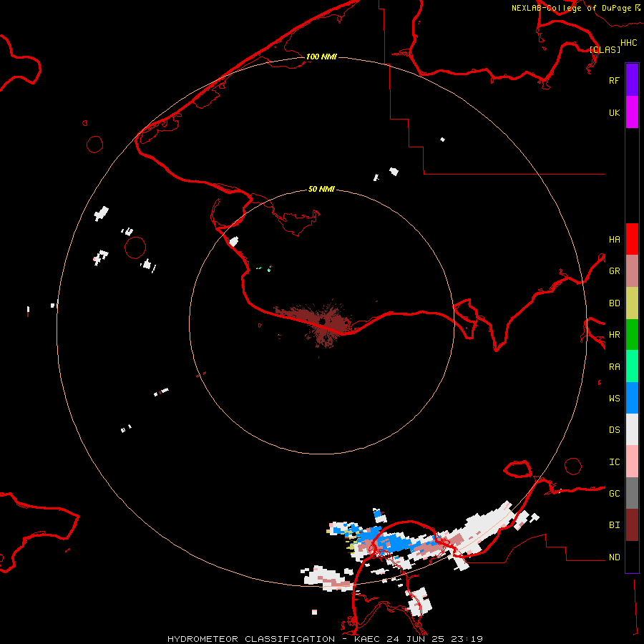Click the BD legend label
The width and height of the screenshot is (644, 644).
pos(614,303)
